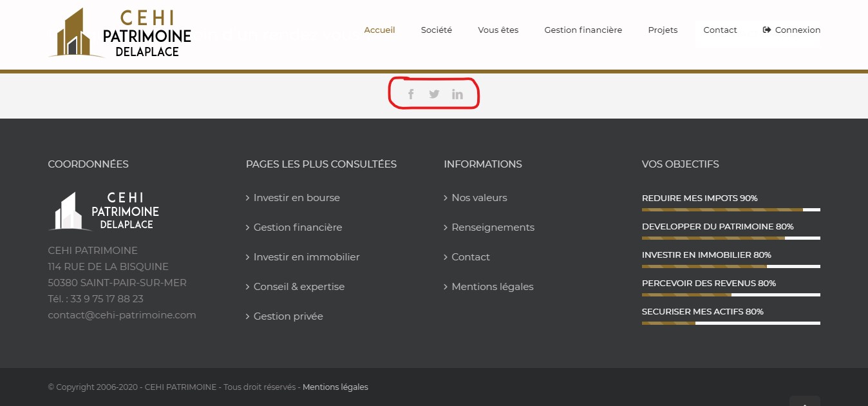Click the chevron before 'Nos valeurs'
This screenshot has height=406, width=868.
tap(445, 197)
